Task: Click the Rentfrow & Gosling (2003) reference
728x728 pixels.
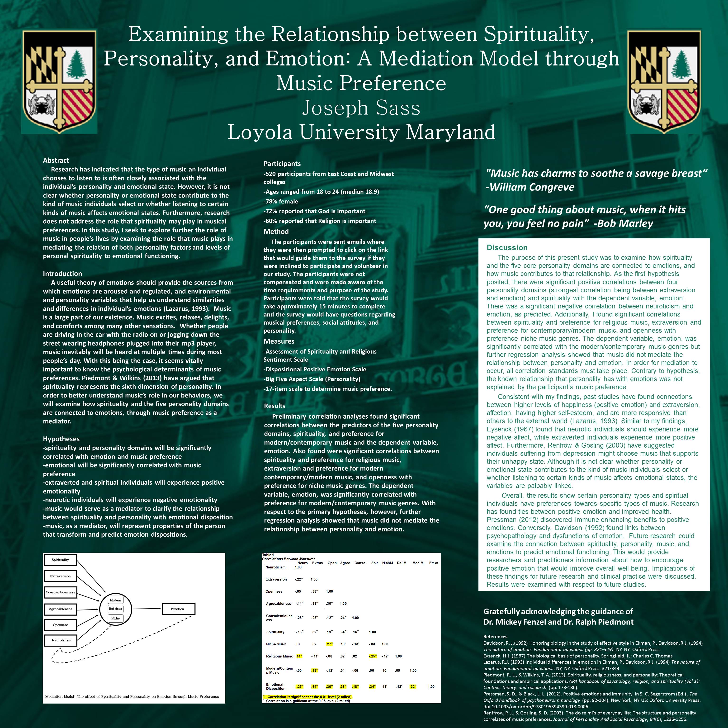Action: click(x=590, y=716)
